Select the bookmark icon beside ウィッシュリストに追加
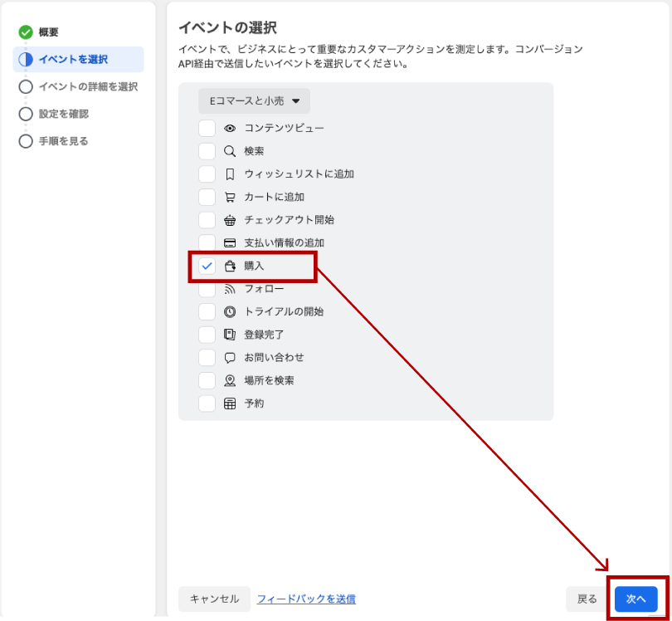Image resolution: width=672 pixels, height=621 pixels. pos(231,174)
